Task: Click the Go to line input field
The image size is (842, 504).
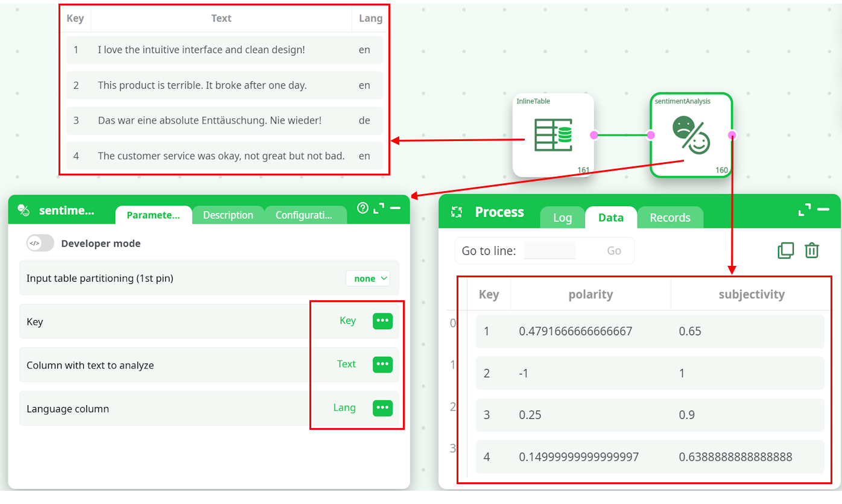Action: click(549, 251)
